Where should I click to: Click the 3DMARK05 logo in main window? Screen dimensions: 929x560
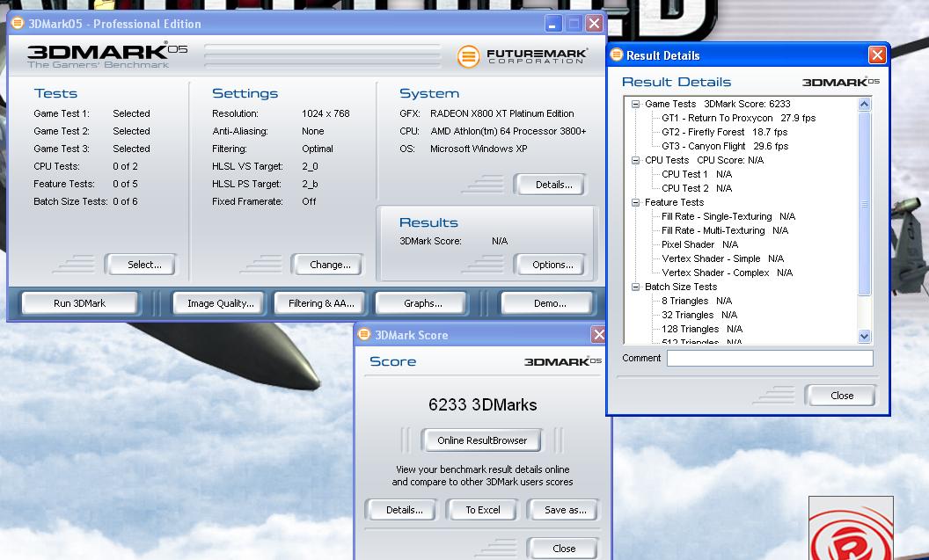click(107, 56)
